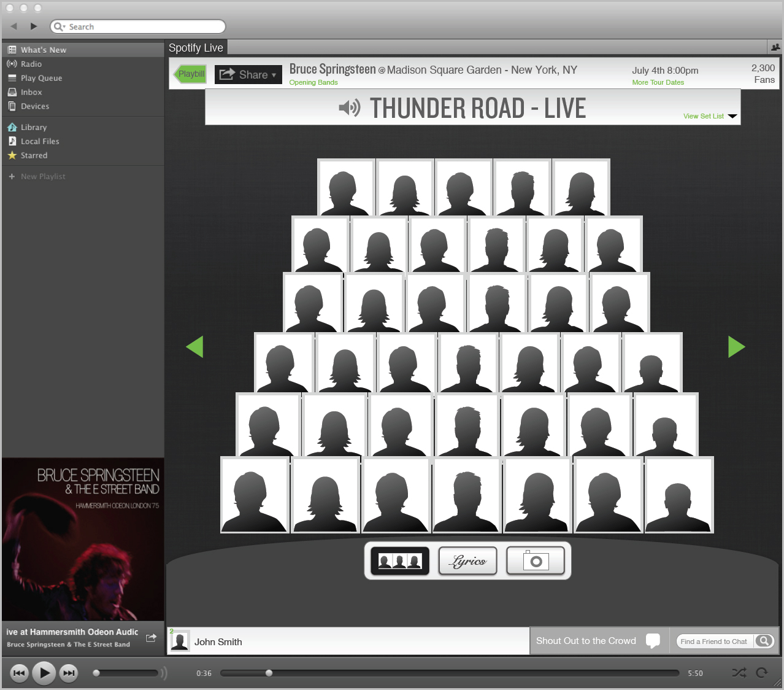Screen dimensions: 784x690
Task: Click the volume slider handle
Action: coord(96,673)
